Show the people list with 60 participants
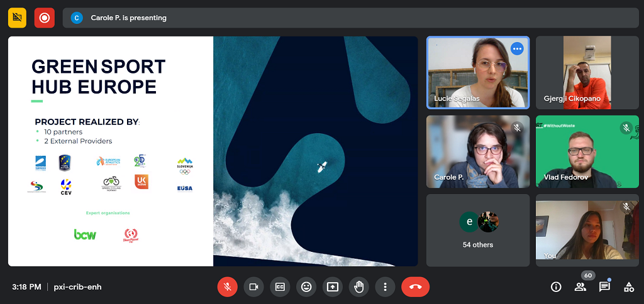Viewport: 644px width, 304px height. pos(580,287)
